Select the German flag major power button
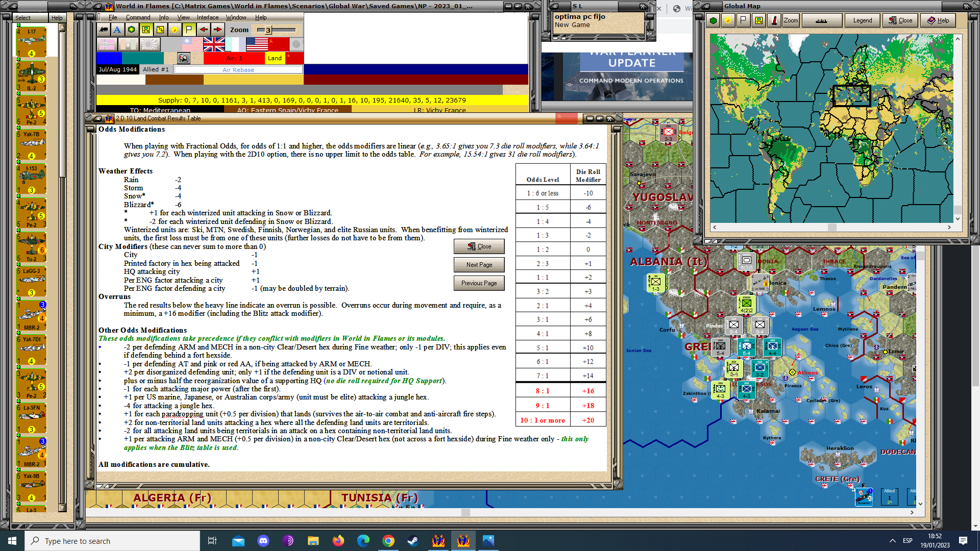 (x=107, y=45)
